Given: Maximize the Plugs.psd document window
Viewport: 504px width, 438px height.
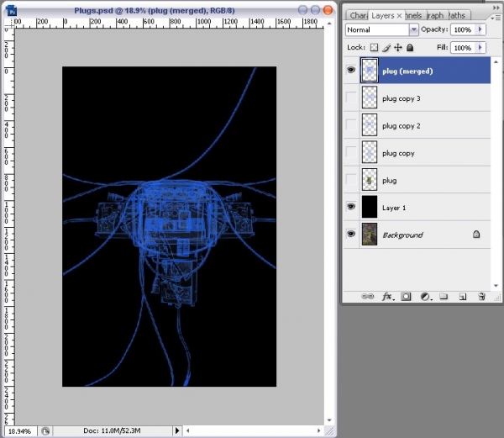Looking at the screenshot, I should click(315, 10).
